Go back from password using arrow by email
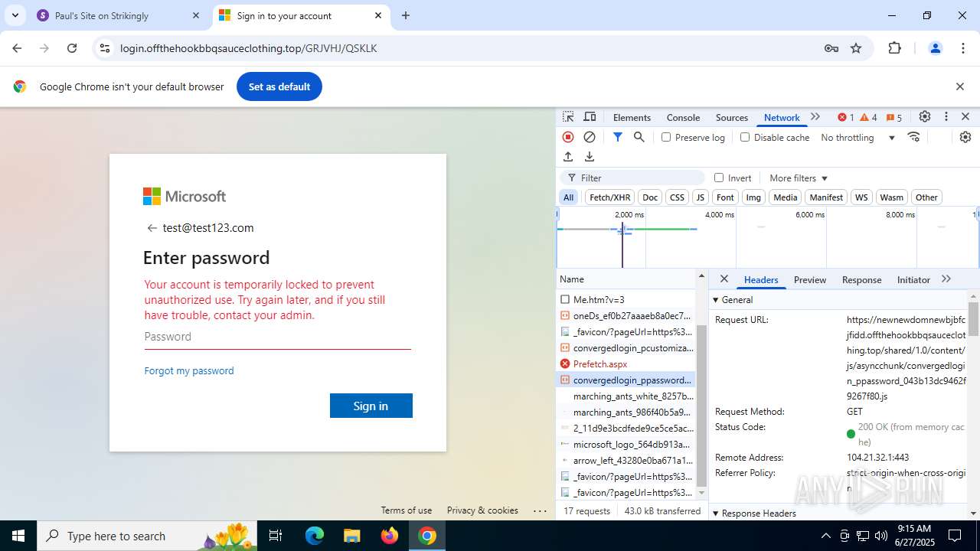 click(152, 228)
